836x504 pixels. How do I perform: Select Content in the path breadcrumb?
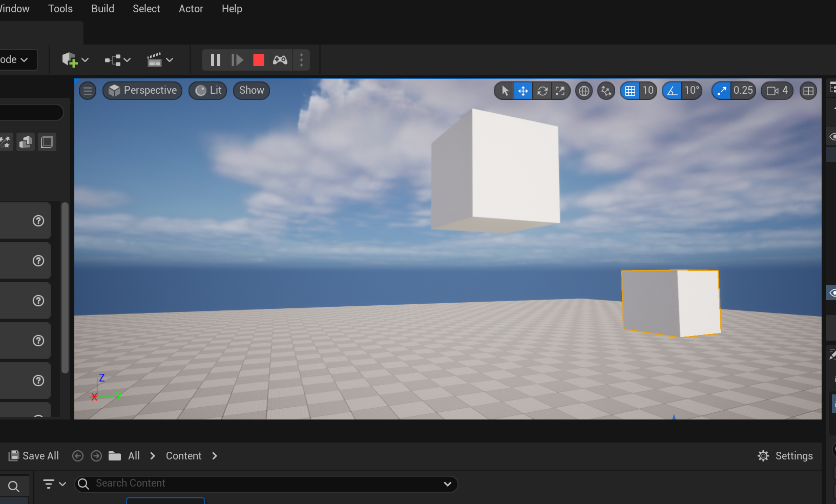click(x=184, y=456)
